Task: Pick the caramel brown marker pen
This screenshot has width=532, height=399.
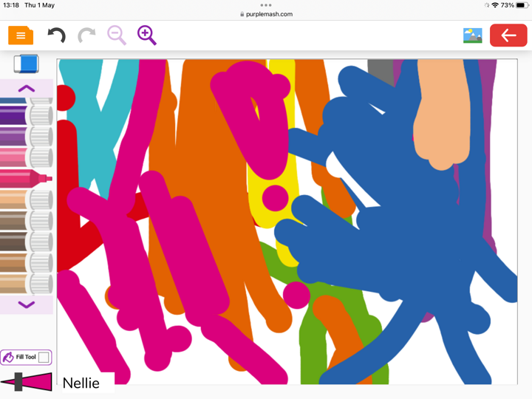Action: pos(27,262)
